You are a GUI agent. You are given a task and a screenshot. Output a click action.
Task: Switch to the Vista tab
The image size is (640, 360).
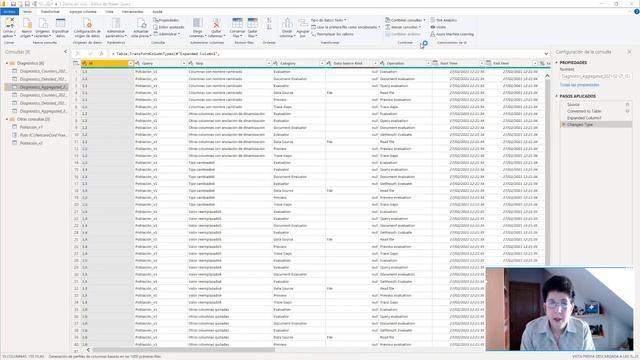110,12
